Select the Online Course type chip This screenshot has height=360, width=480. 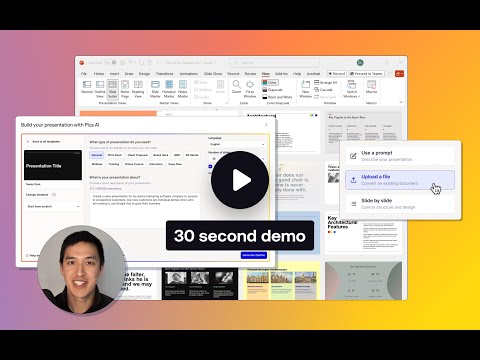pos(134,164)
